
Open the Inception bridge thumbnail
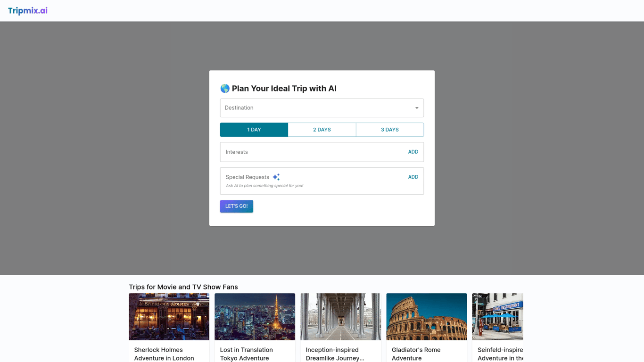click(x=340, y=317)
